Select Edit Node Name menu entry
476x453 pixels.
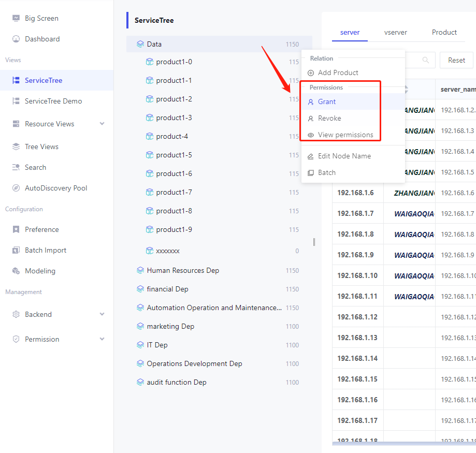tap(353, 156)
